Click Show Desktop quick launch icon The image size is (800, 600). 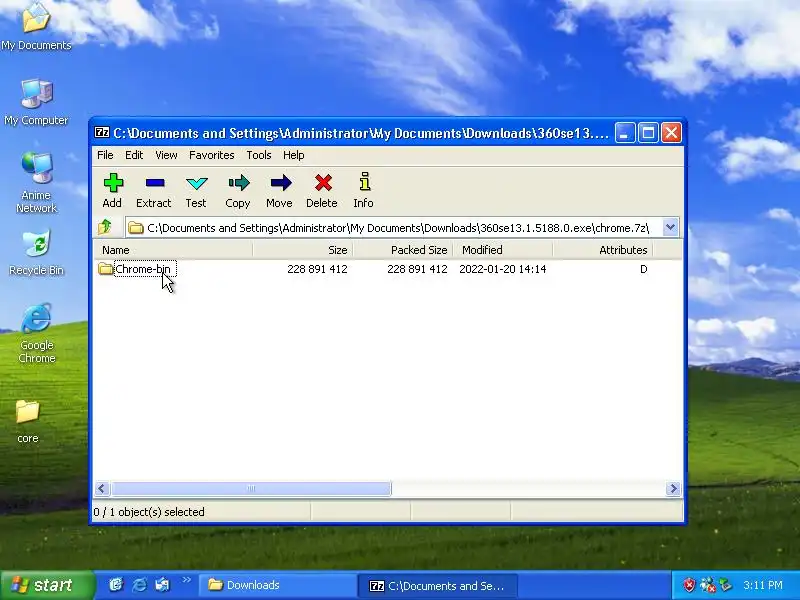tap(162, 585)
